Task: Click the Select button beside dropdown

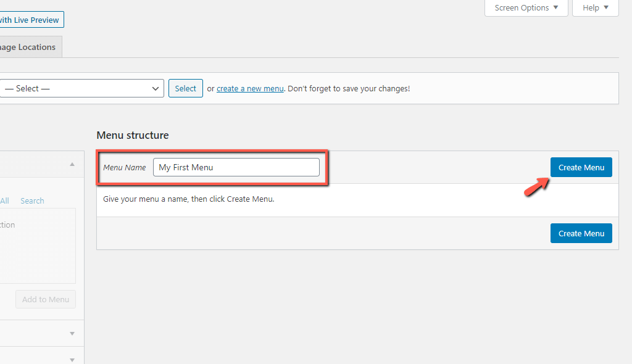Action: coord(185,88)
